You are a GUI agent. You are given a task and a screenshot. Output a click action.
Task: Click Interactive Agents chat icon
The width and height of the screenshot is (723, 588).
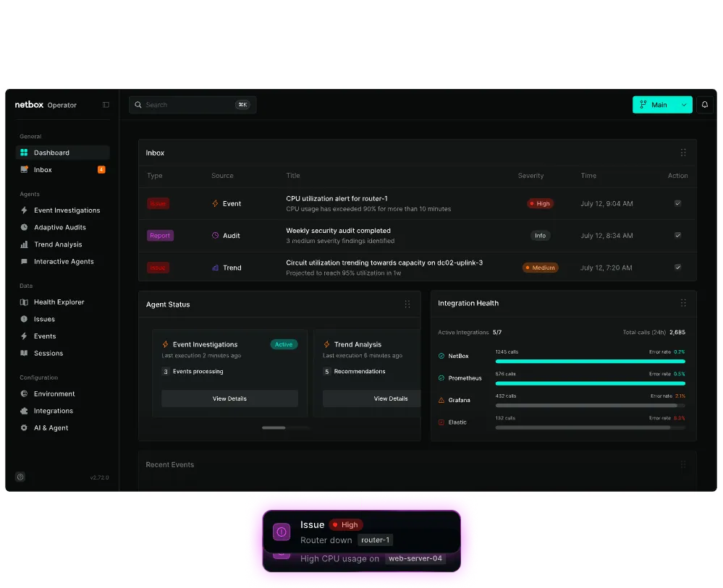click(24, 261)
